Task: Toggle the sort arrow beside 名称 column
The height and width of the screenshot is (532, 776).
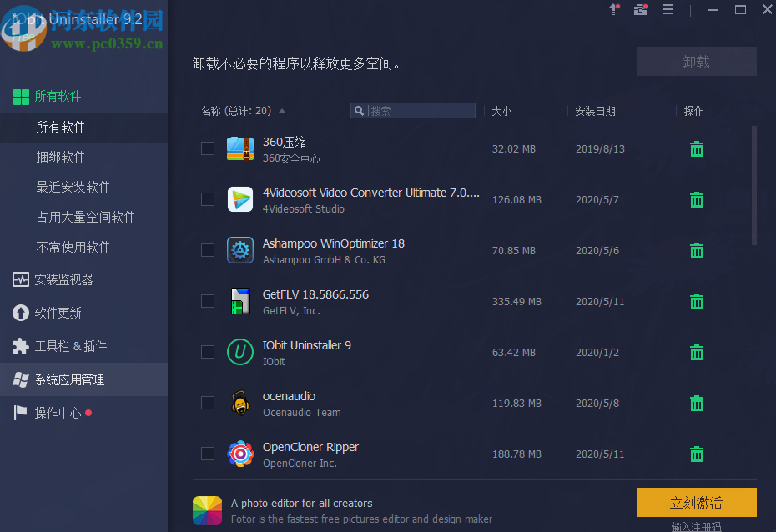Action: [282, 109]
